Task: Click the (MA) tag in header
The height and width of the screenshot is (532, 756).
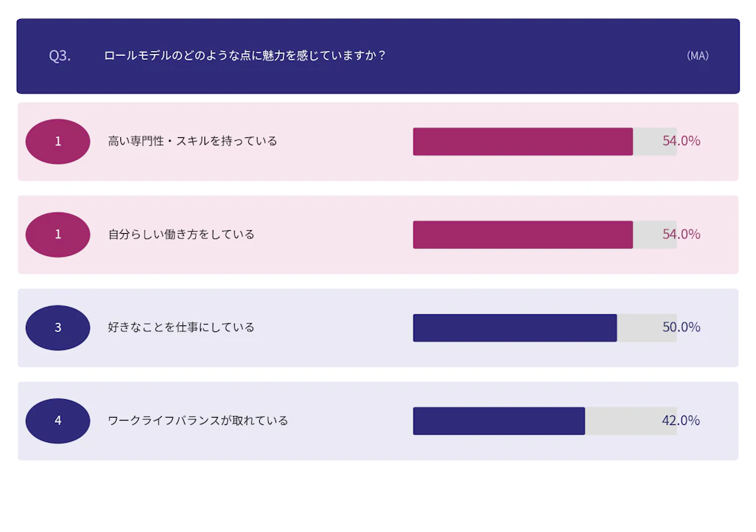Action: pyautogui.click(x=697, y=56)
